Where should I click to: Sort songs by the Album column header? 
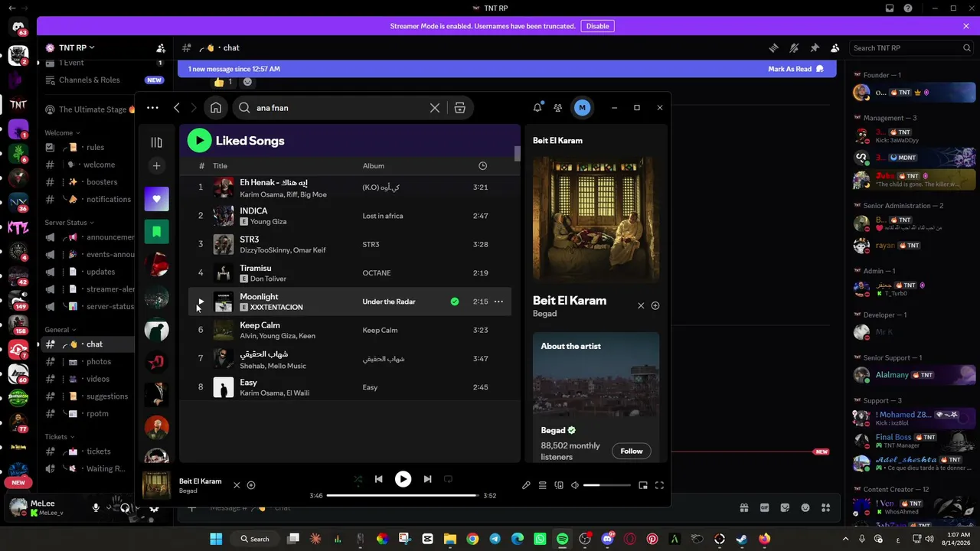374,166
